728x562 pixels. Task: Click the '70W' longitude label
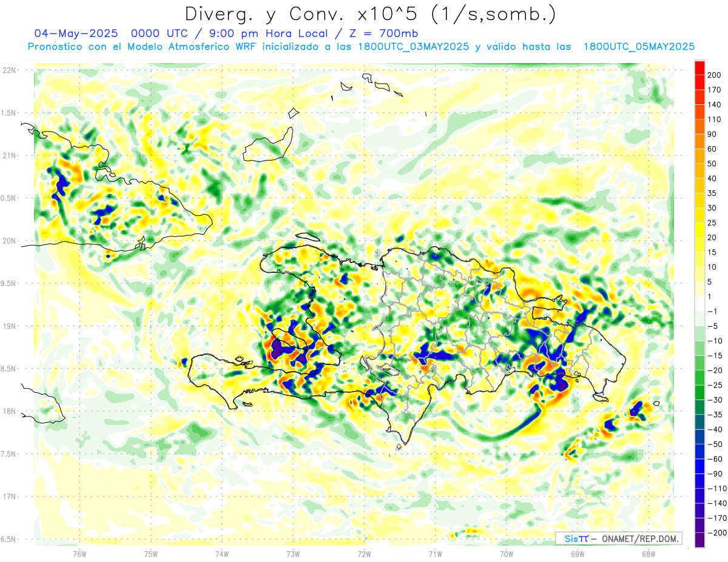click(506, 554)
